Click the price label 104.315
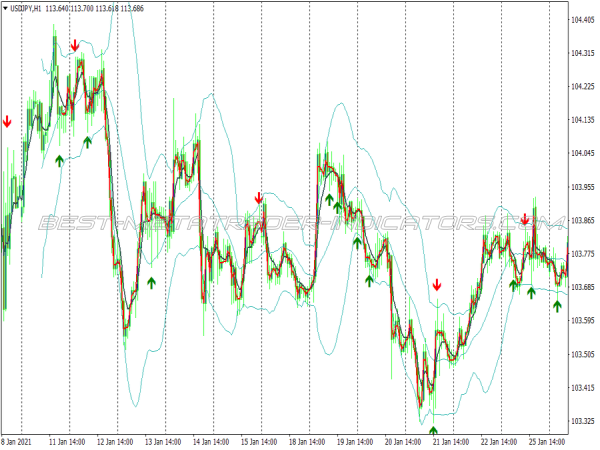600x450 pixels. 583,53
